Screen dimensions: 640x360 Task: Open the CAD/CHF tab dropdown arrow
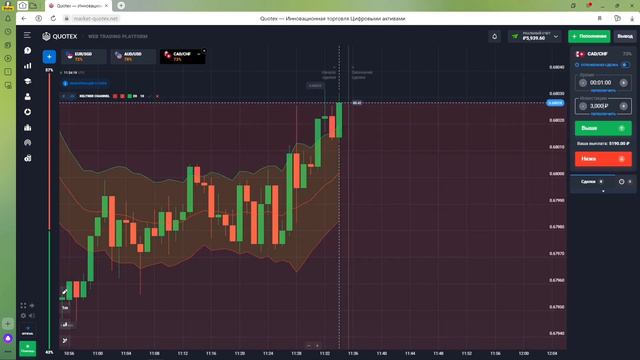(199, 54)
